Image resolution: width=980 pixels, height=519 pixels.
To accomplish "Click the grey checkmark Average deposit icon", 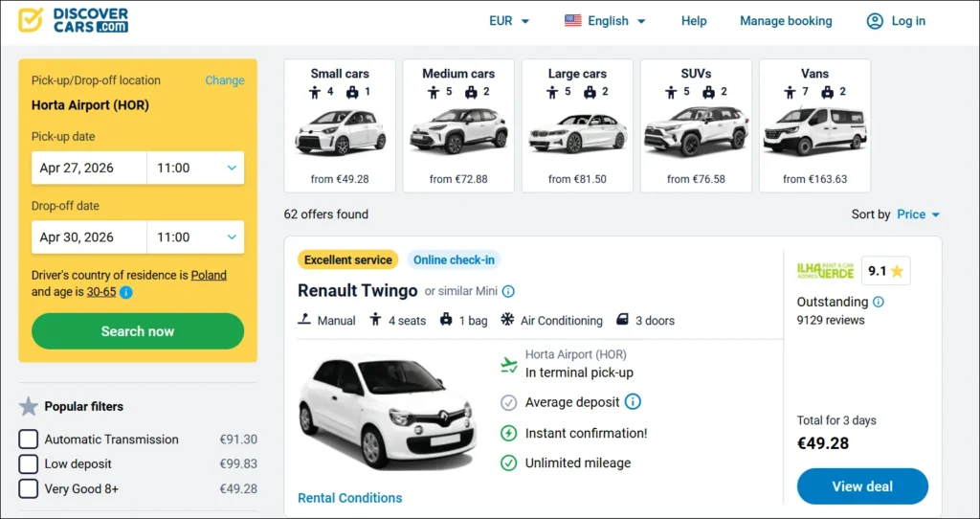I will pos(509,402).
